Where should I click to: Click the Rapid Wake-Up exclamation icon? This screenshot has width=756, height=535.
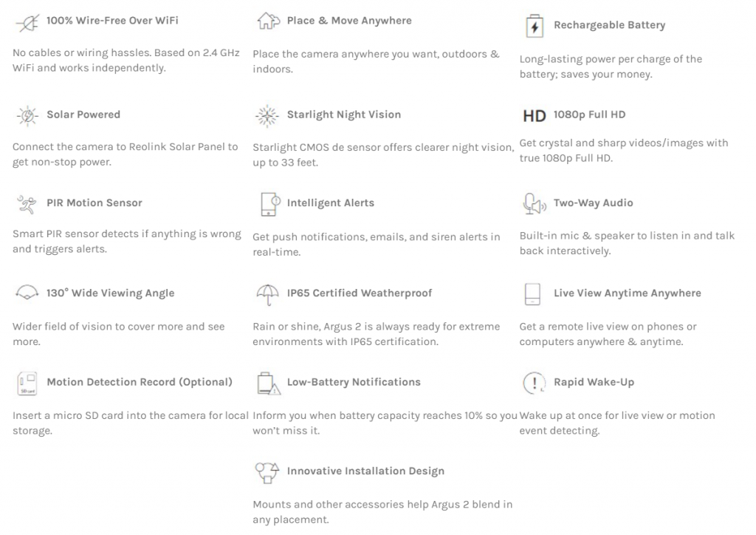point(535,383)
